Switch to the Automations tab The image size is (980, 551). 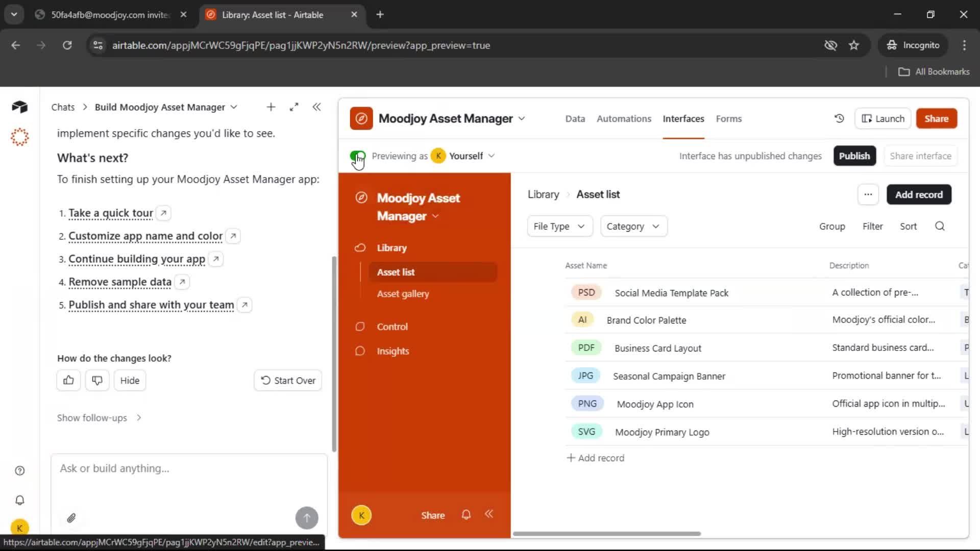point(624,118)
